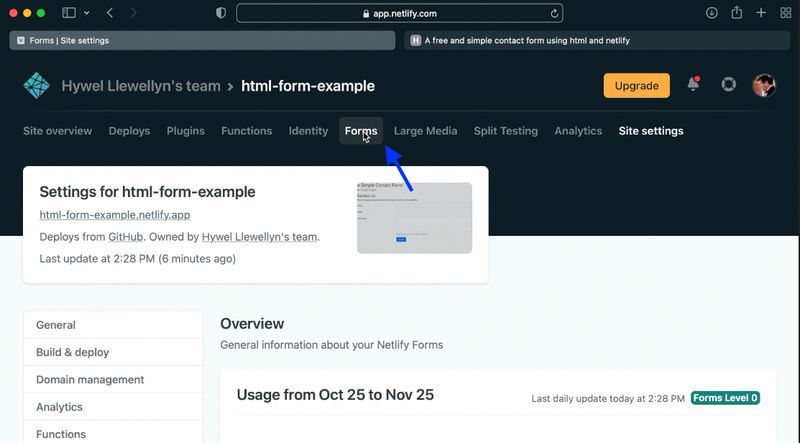The height and width of the screenshot is (443, 800).
Task: Go to Site overview tab
Action: (x=57, y=131)
